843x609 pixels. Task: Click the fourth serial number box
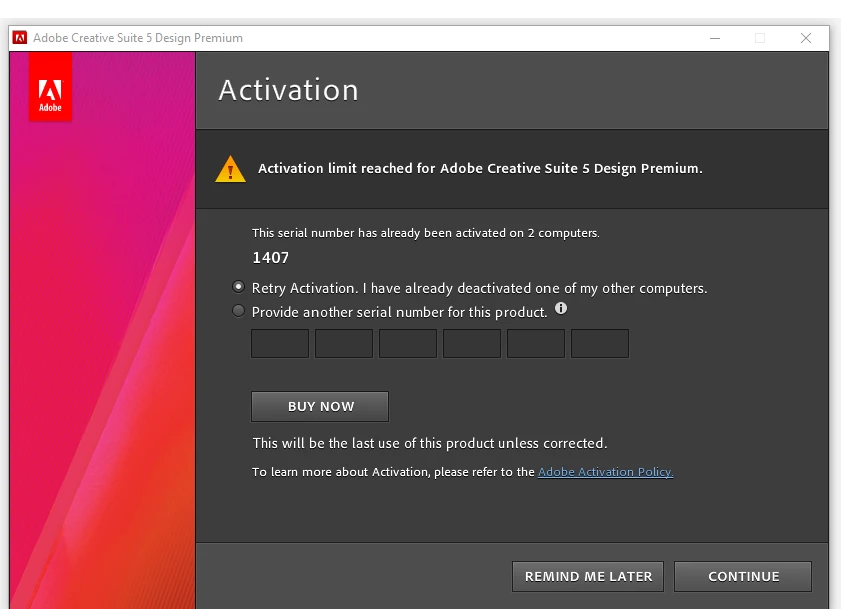point(472,343)
